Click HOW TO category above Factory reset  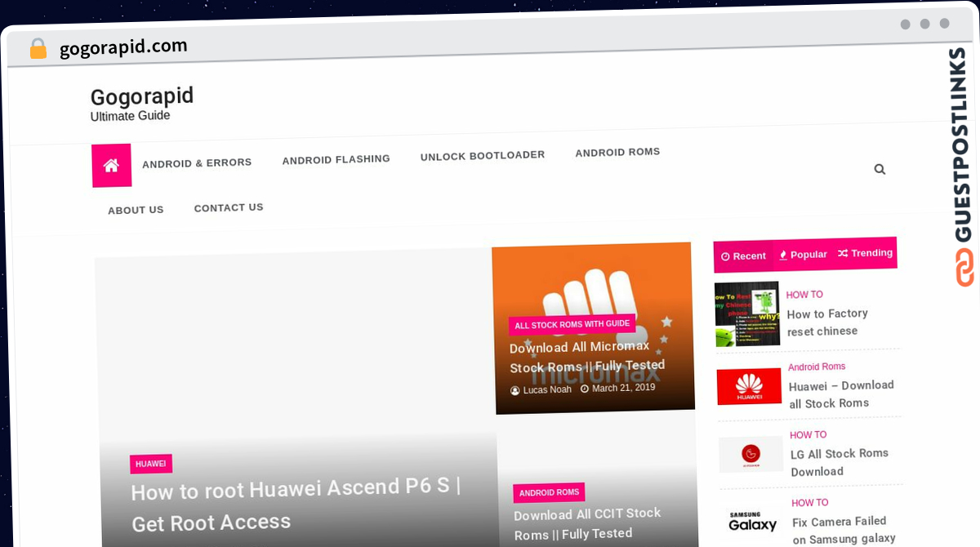point(804,295)
